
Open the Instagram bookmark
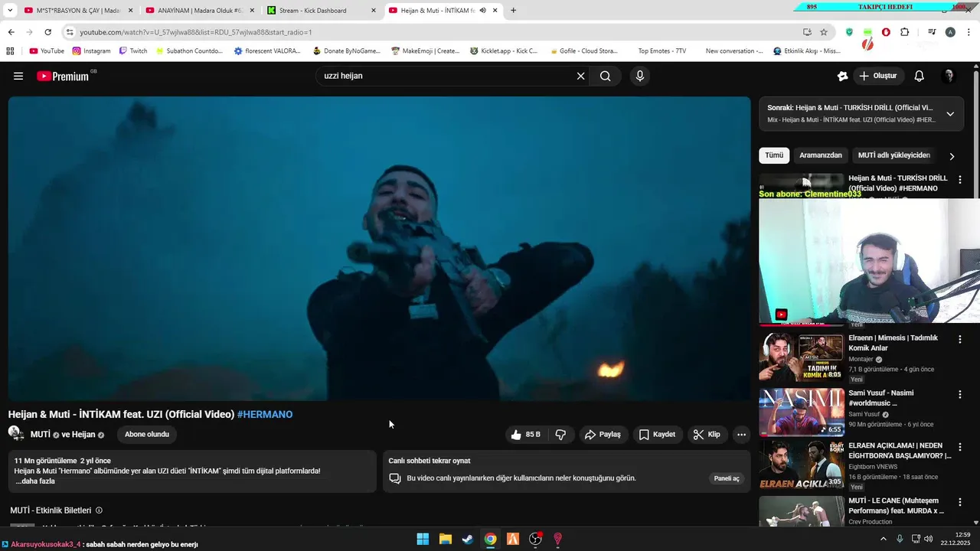(x=91, y=51)
